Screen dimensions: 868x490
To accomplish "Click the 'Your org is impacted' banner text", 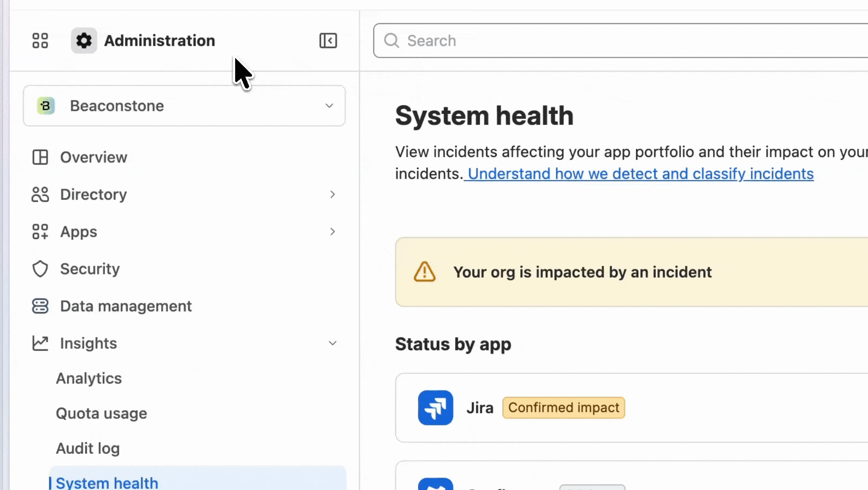I will (582, 272).
